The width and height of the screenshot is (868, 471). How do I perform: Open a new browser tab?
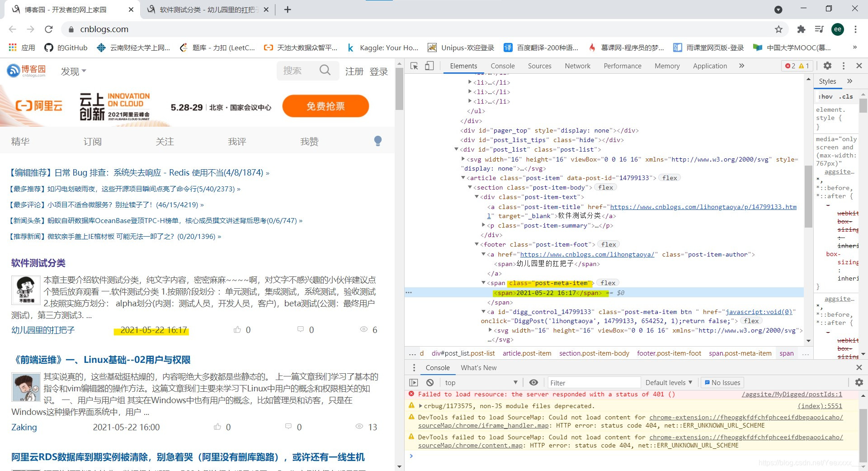coord(288,10)
